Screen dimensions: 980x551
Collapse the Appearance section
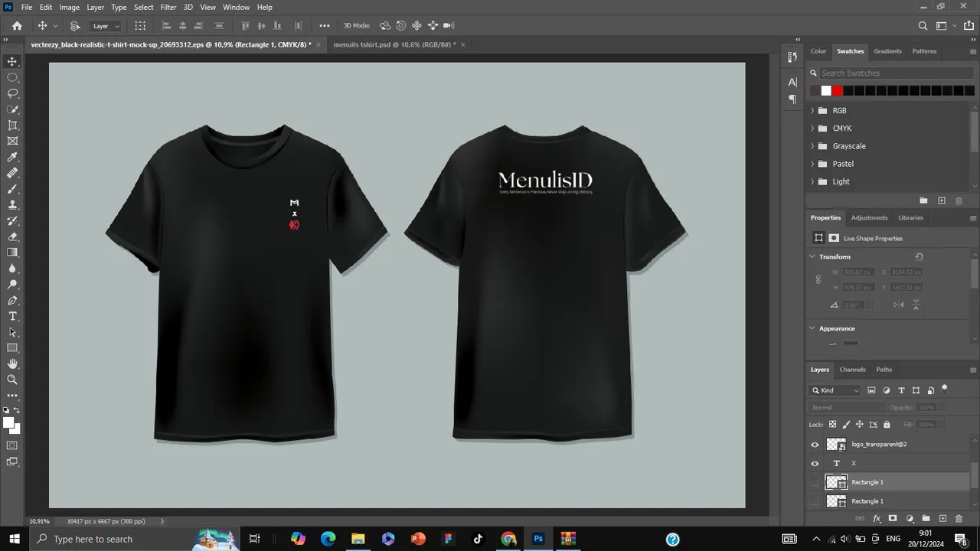(812, 328)
